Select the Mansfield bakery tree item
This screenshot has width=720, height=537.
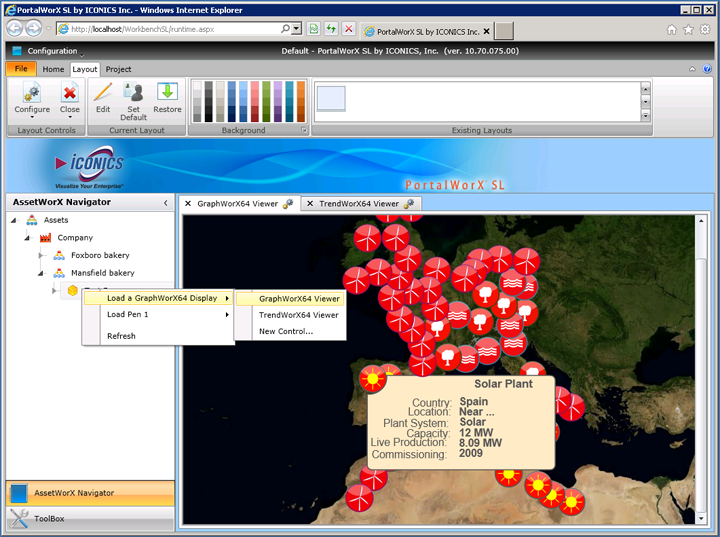pos(103,273)
